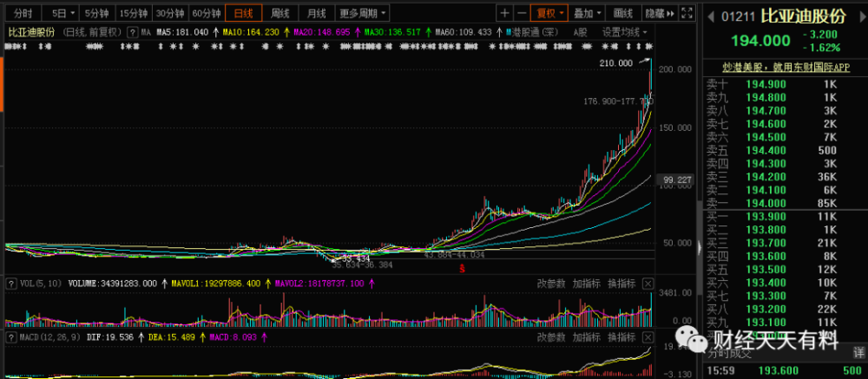Select the 日线 daily chart tab
This screenshot has height=379, width=868.
[x=243, y=13]
